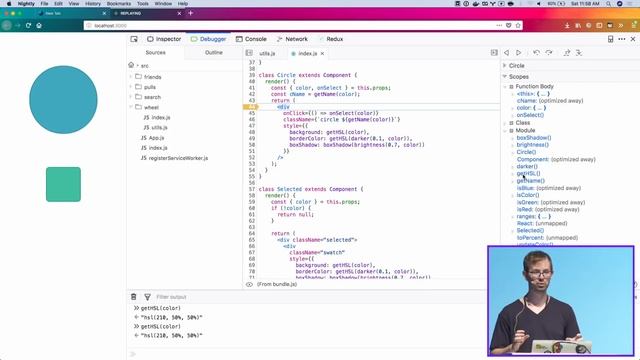Screen dimensions: 640x360
Task: Open the Bookmarks menu in menu bar
Action: (119, 4)
